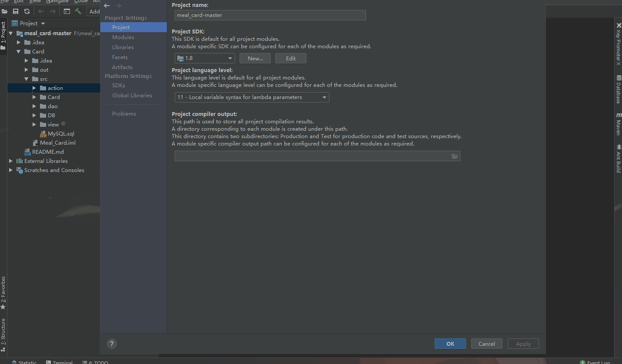Viewport: 622px width, 364px height.
Task: Expand the dao folder arrow
Action: tap(34, 106)
